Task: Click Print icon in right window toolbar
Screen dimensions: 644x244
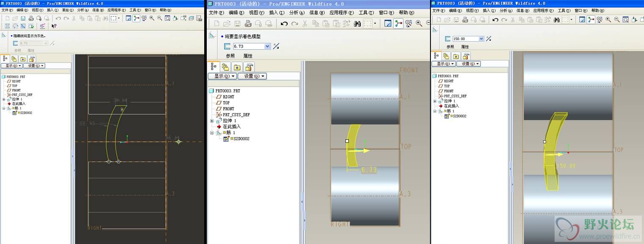Action: click(x=465, y=20)
